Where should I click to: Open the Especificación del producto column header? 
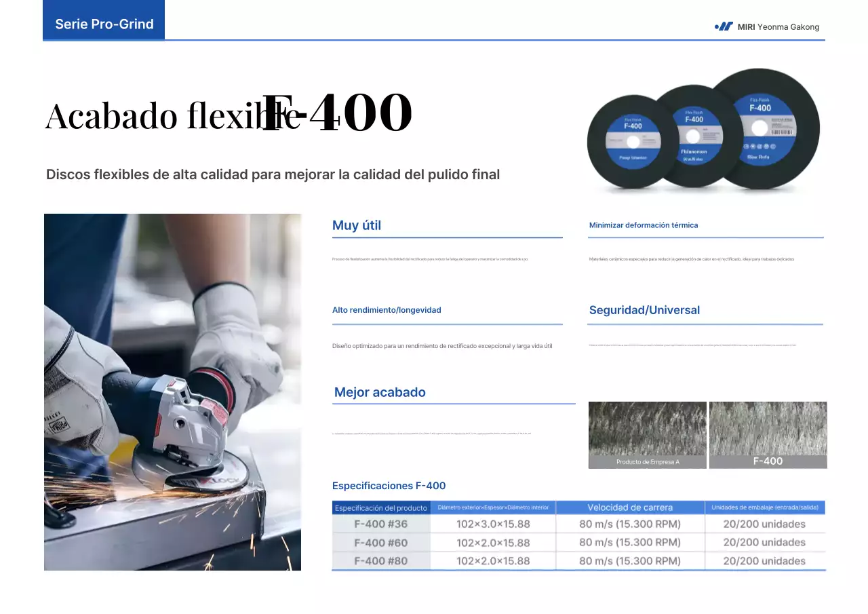click(x=381, y=507)
